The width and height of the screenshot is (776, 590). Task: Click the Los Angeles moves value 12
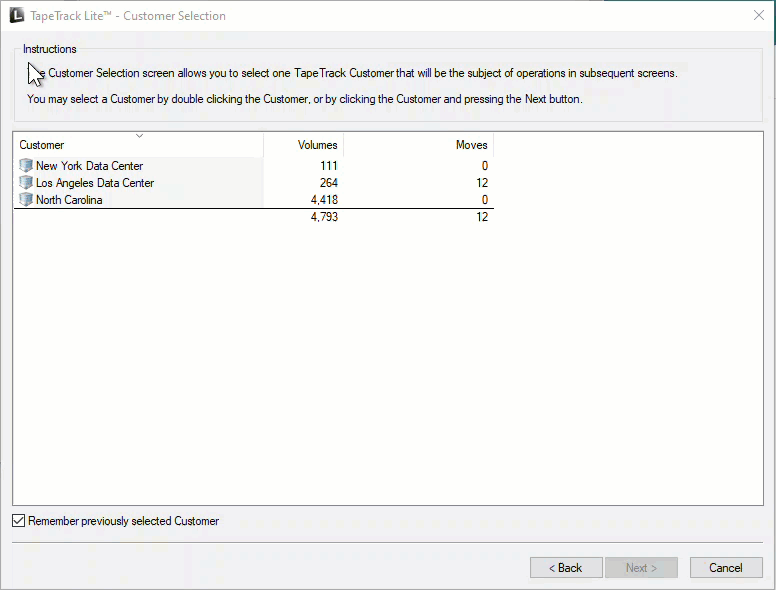click(x=482, y=183)
